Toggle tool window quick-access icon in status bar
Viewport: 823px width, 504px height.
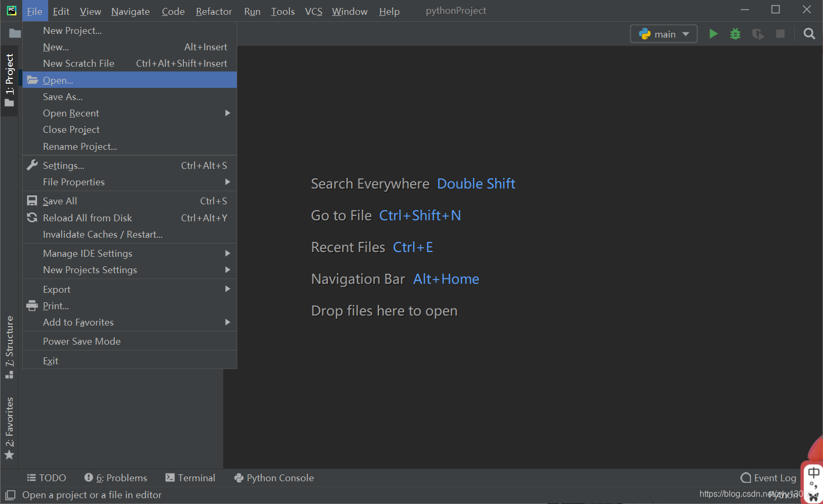11,495
